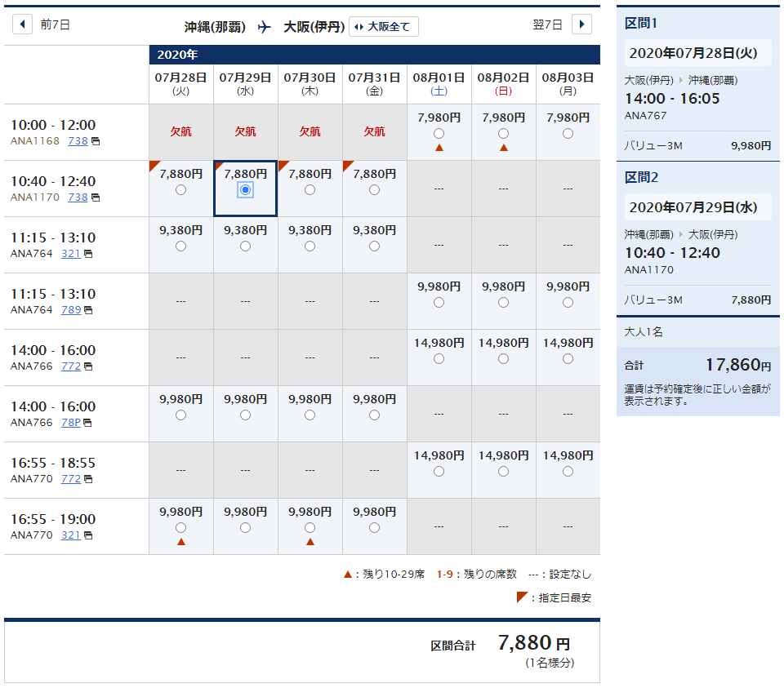Select 14,980円 fare on 08月03日 ANA770
This screenshot has width=784, height=688.
[x=568, y=471]
